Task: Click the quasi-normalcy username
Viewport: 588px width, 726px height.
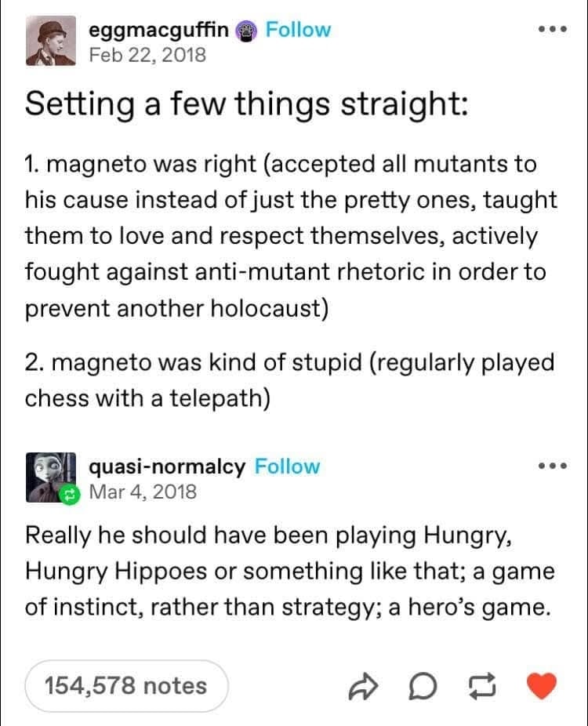Action: tap(167, 466)
